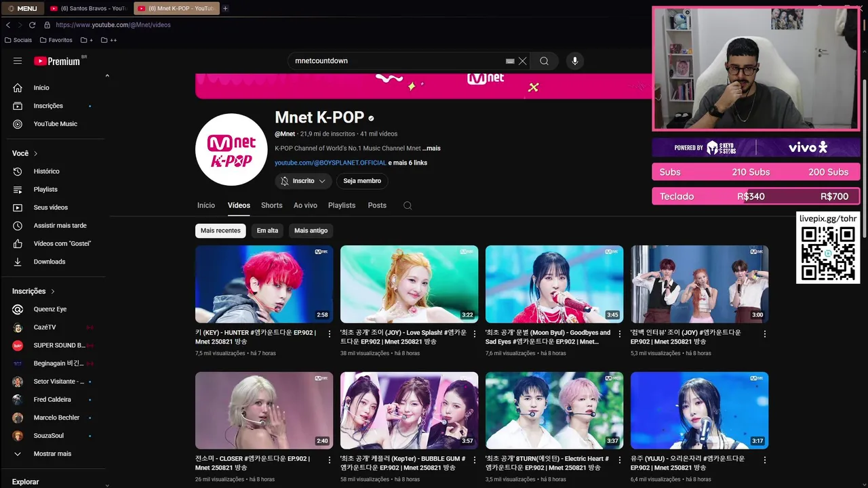Open options for Moon Byul Goodbyes video
This screenshot has width=868, height=488.
pos(620,334)
